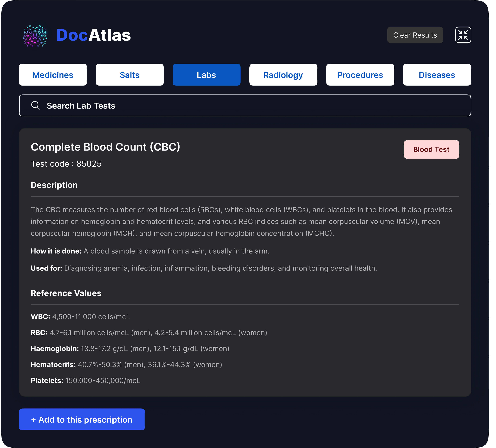Go to the Radiology tab

(x=283, y=75)
